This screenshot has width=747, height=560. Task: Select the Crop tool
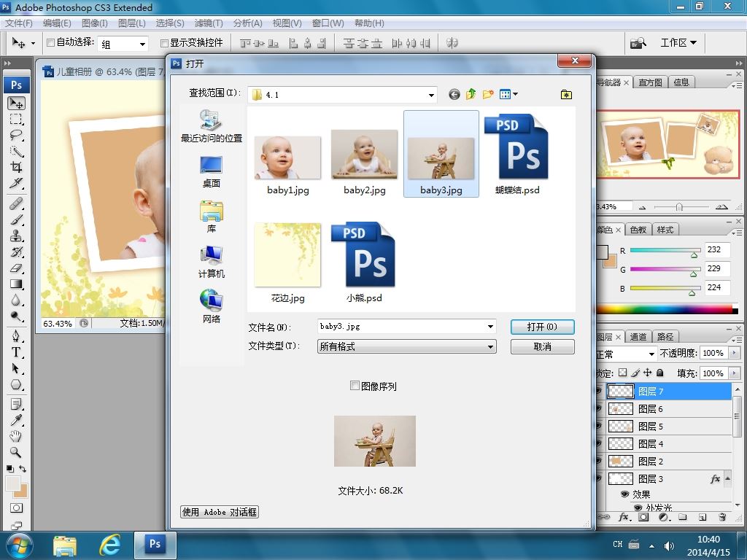click(16, 167)
